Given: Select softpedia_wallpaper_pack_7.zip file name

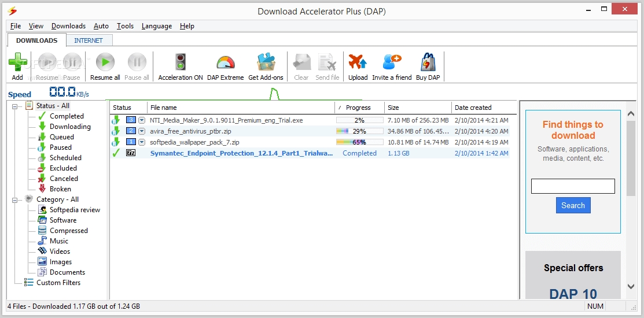Looking at the screenshot, I should pos(194,142).
